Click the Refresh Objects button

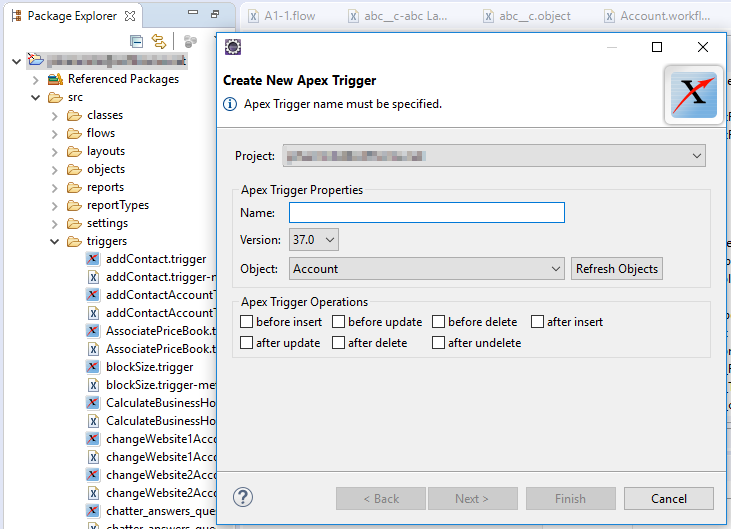click(617, 269)
